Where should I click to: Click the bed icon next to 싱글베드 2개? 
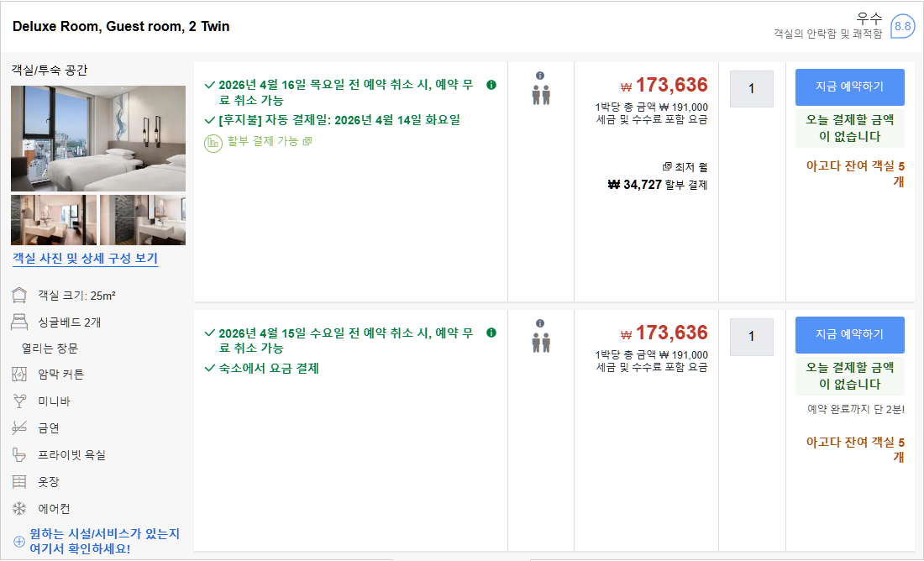pyautogui.click(x=19, y=322)
